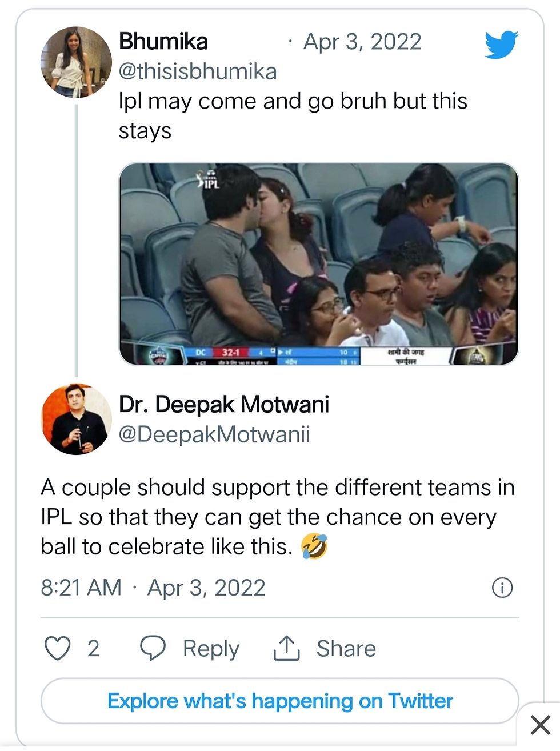
Task: Click the Twitter bird logo
Action: pyautogui.click(x=501, y=45)
